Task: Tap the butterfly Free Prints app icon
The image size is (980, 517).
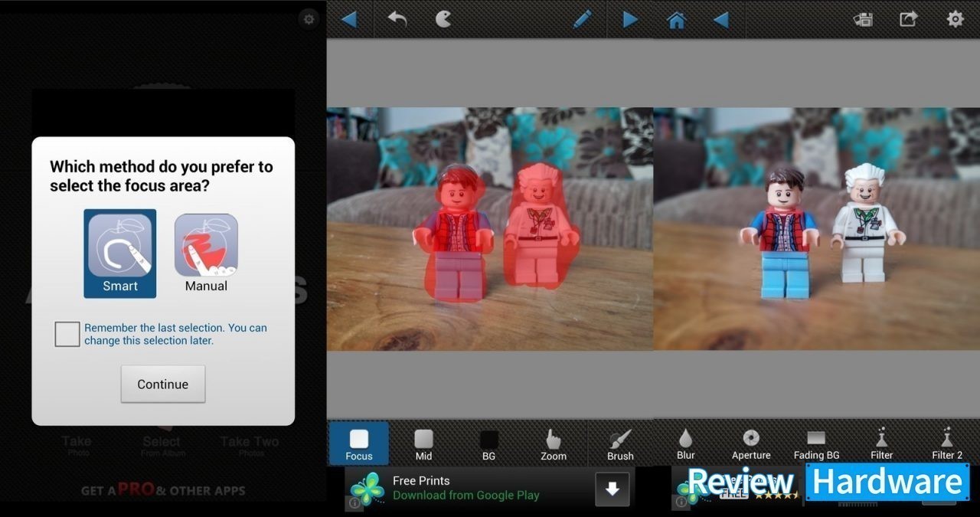Action: tap(367, 488)
